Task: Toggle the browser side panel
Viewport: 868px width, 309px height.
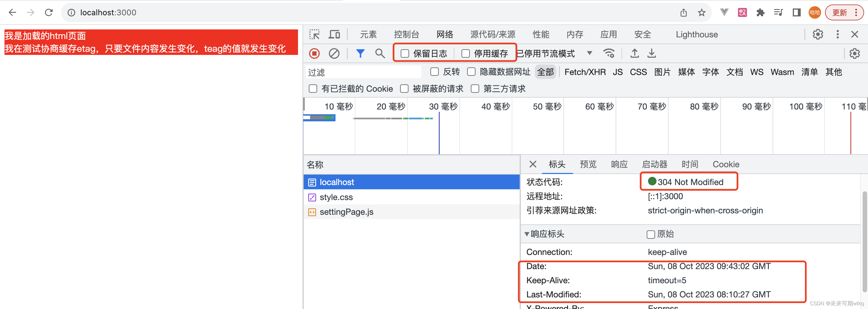Action: click(x=796, y=13)
